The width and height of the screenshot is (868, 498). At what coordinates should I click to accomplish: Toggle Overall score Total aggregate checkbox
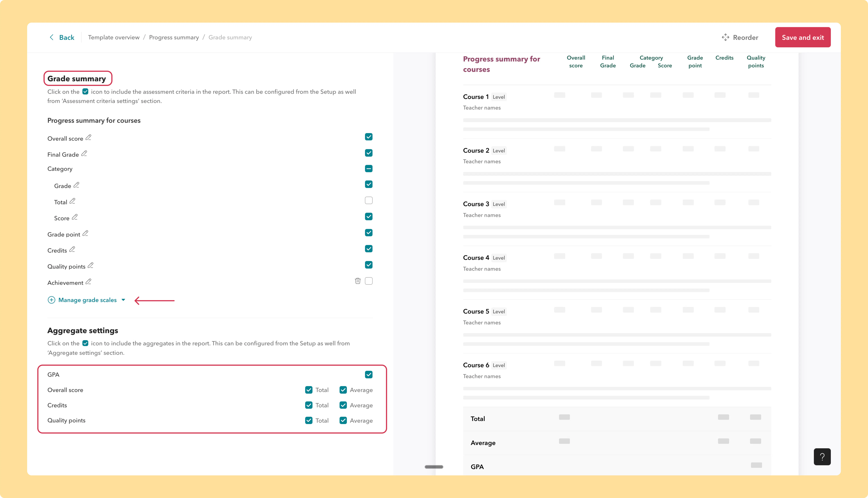click(x=309, y=390)
